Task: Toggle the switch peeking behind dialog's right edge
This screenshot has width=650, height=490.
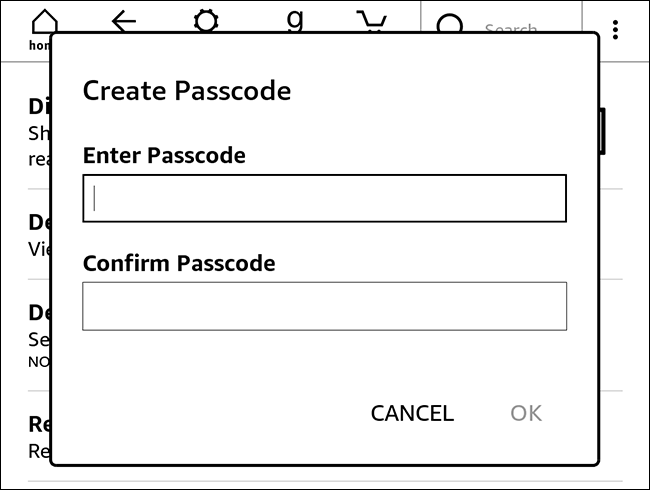Action: tap(603, 131)
